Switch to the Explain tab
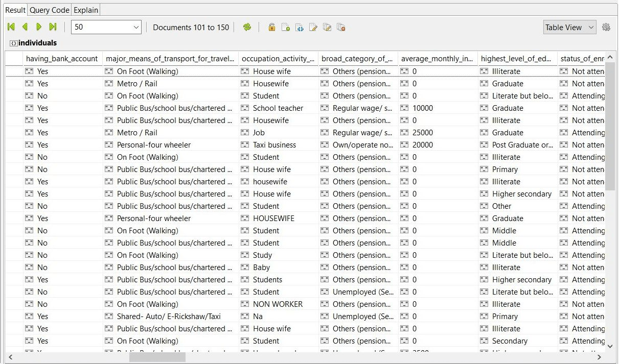Viewport: 619px width, 364px height. pyautogui.click(x=86, y=10)
